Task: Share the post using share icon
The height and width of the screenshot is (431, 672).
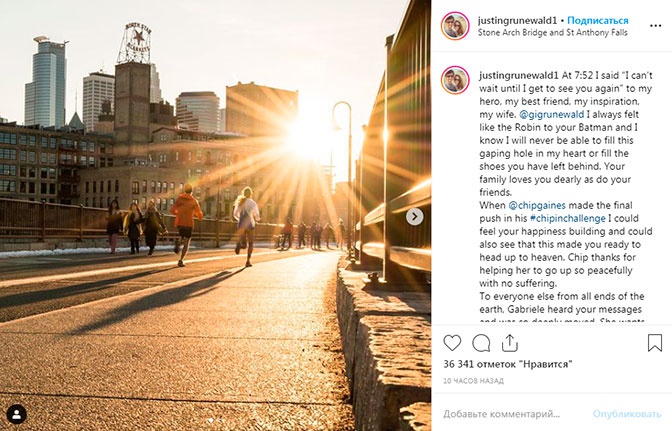Action: (510, 343)
